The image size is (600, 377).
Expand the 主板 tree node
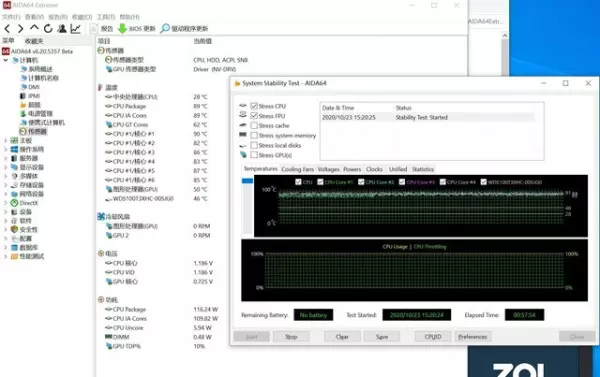[x=6, y=140]
